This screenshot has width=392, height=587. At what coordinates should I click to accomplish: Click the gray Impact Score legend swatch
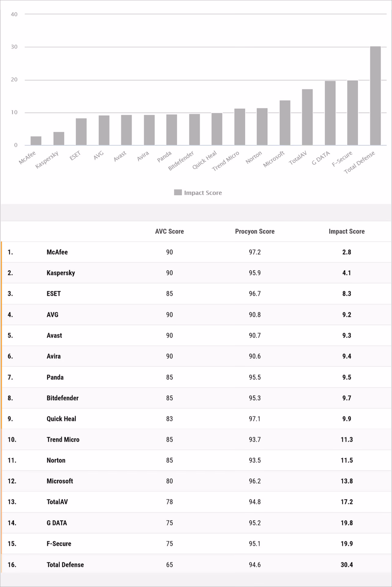pos(178,192)
